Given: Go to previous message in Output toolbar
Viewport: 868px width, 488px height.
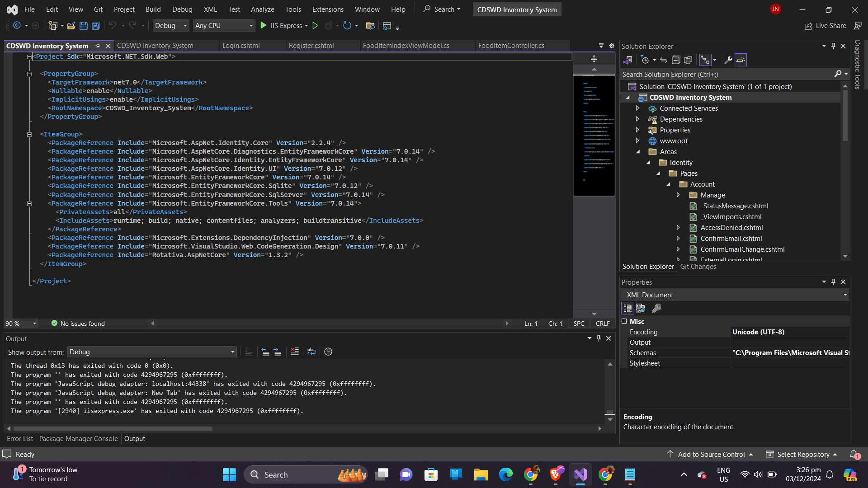Looking at the screenshot, I should click(x=265, y=352).
